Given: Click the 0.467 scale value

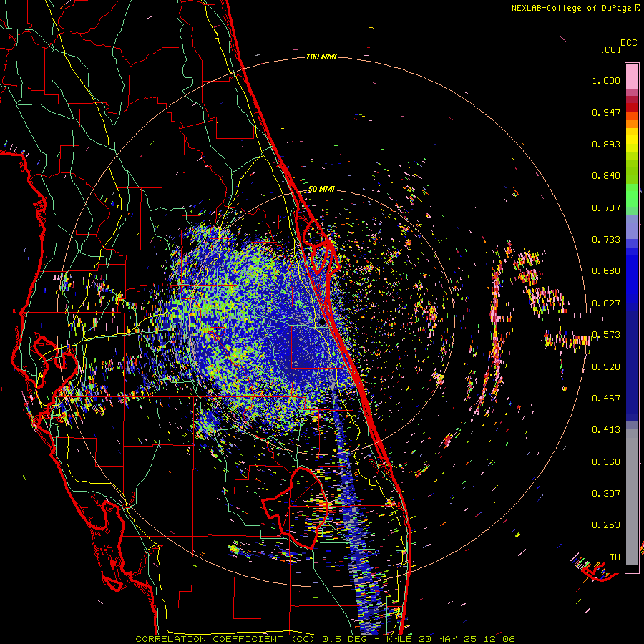Looking at the screenshot, I should point(606,399).
